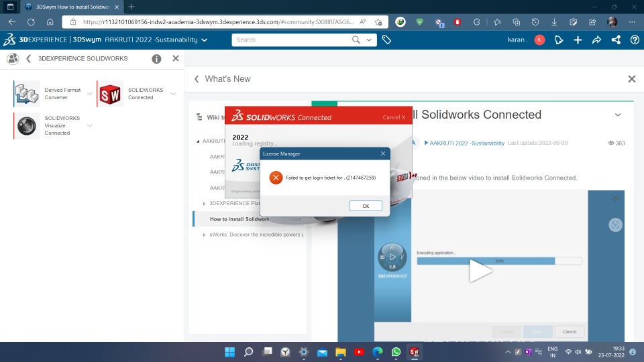Click the Cancel button inside the video frame

[570, 332]
